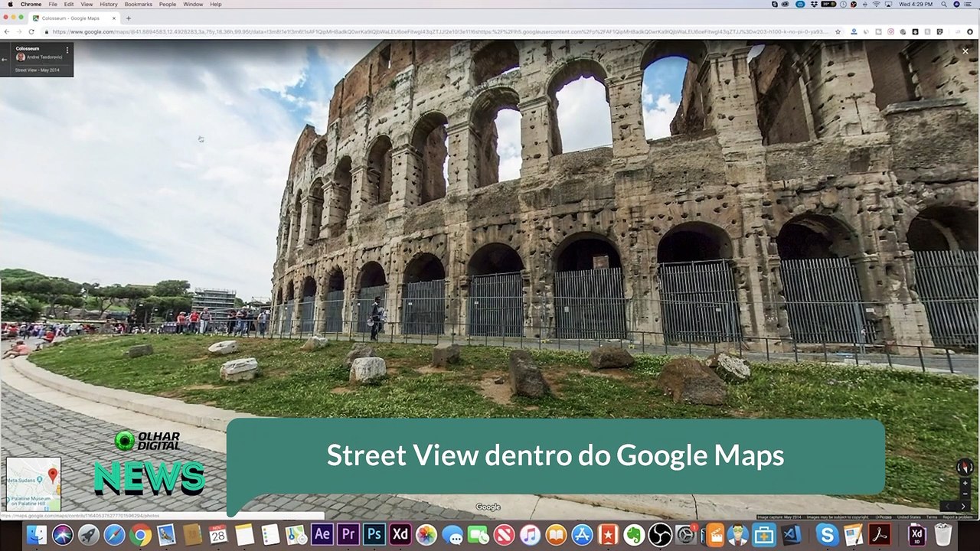Click the Andrei Teodorovici contributor name
The image size is (980, 551).
43,57
